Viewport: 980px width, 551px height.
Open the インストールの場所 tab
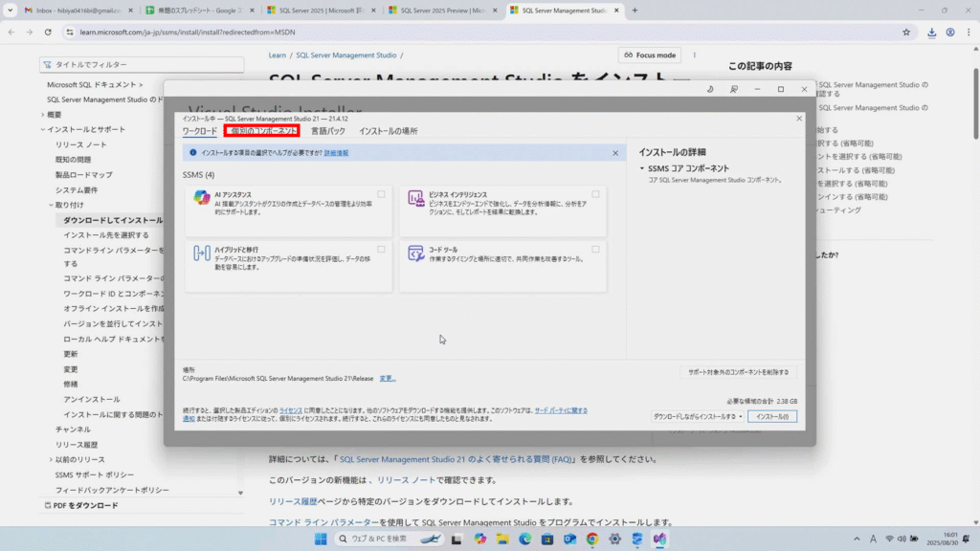389,131
